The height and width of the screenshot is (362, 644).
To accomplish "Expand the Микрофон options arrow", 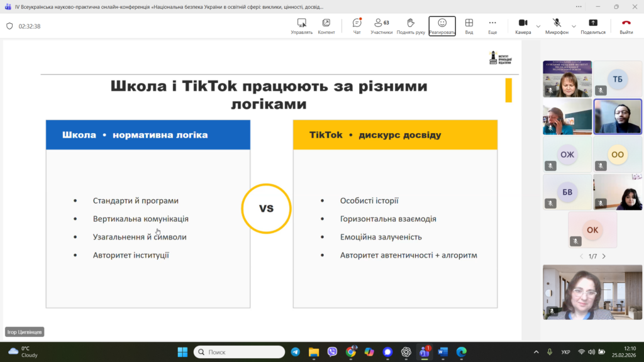I will tap(573, 26).
